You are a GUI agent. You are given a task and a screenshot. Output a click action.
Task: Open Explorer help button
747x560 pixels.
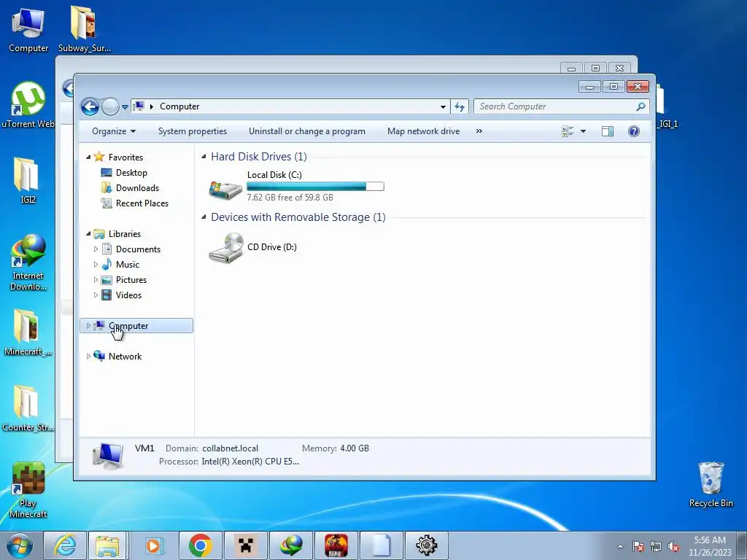click(634, 131)
